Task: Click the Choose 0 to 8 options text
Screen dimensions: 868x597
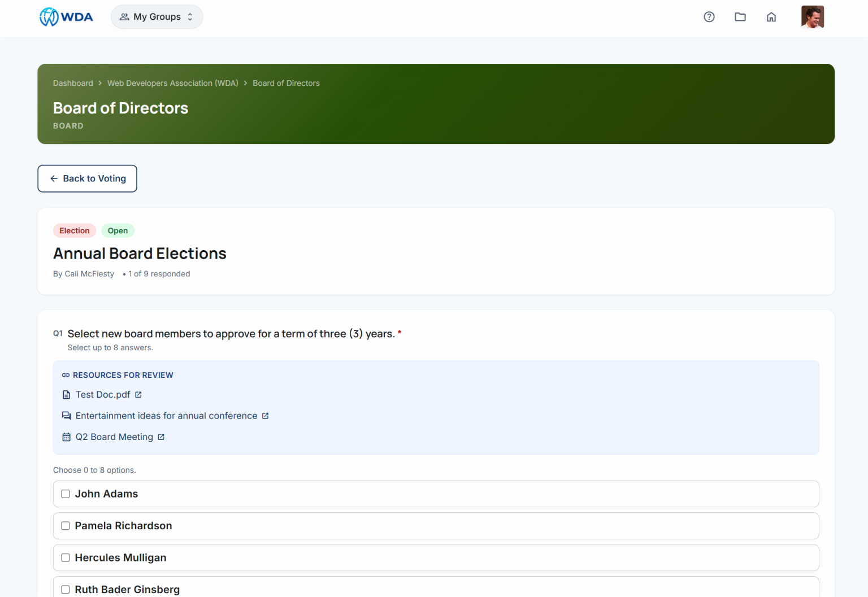Action: 94,470
